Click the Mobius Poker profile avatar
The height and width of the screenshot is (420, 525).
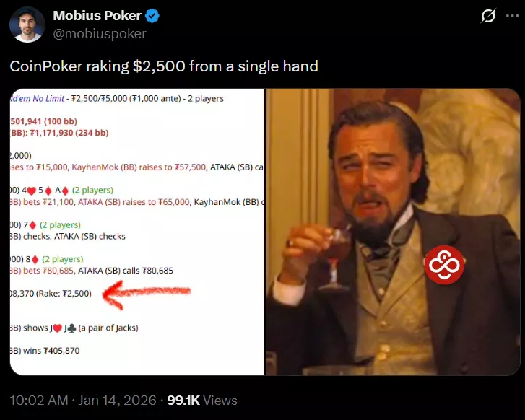click(x=27, y=25)
